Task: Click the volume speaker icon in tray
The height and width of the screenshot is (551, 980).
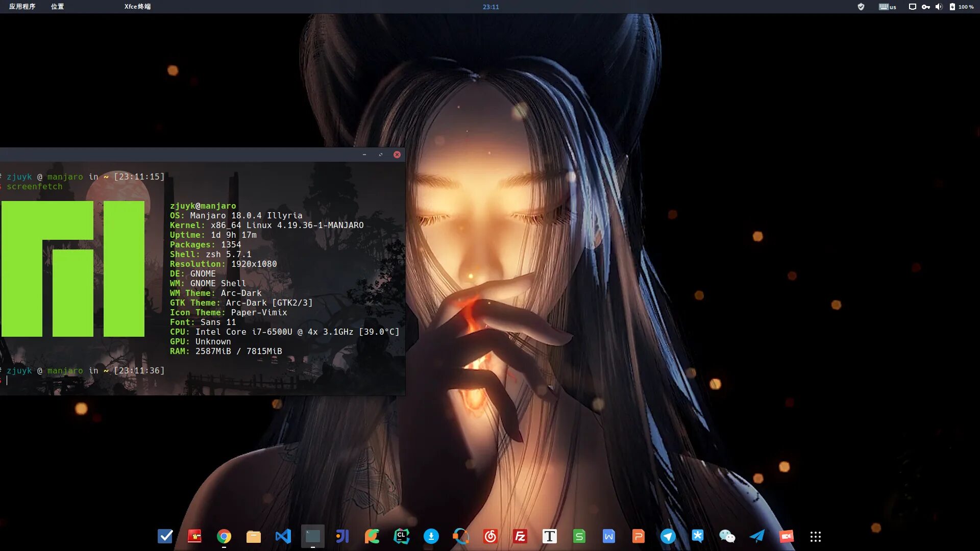Action: (x=939, y=7)
